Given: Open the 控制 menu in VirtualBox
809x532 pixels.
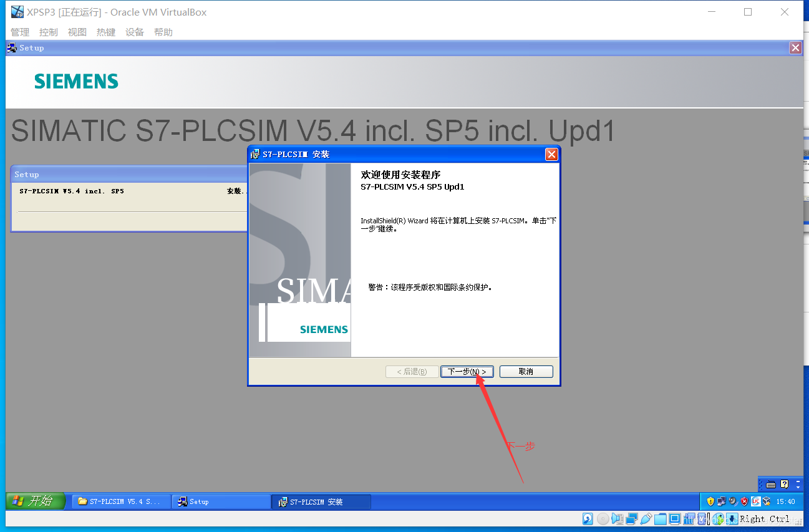Looking at the screenshot, I should tap(48, 32).
